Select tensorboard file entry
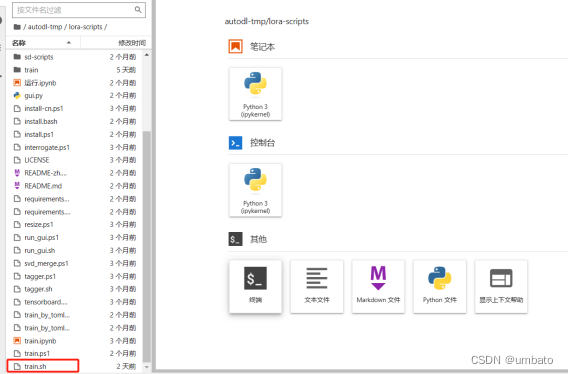Viewport: 568px width, 374px height. pyautogui.click(x=75, y=302)
